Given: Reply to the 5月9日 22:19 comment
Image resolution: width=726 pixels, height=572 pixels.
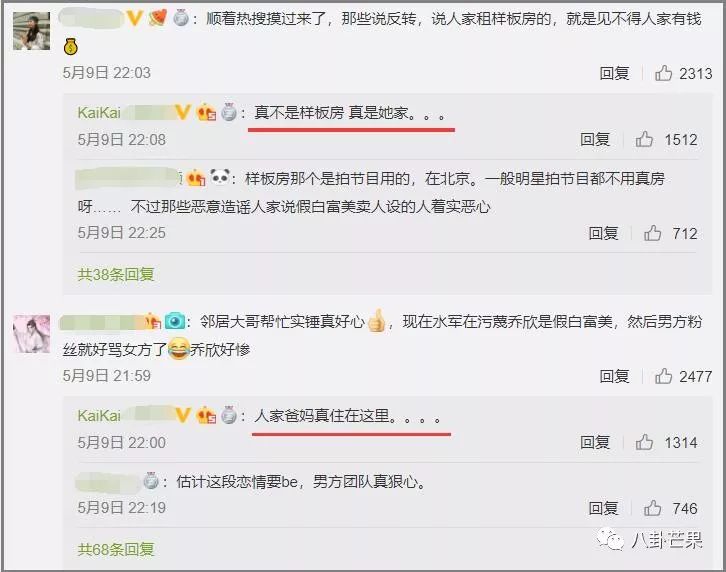Looking at the screenshot, I should (603, 508).
